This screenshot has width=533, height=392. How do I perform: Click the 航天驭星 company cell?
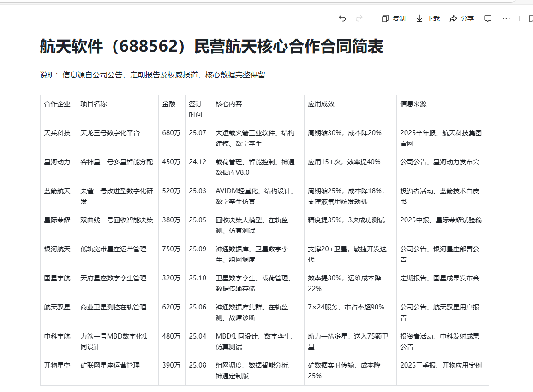click(59, 313)
